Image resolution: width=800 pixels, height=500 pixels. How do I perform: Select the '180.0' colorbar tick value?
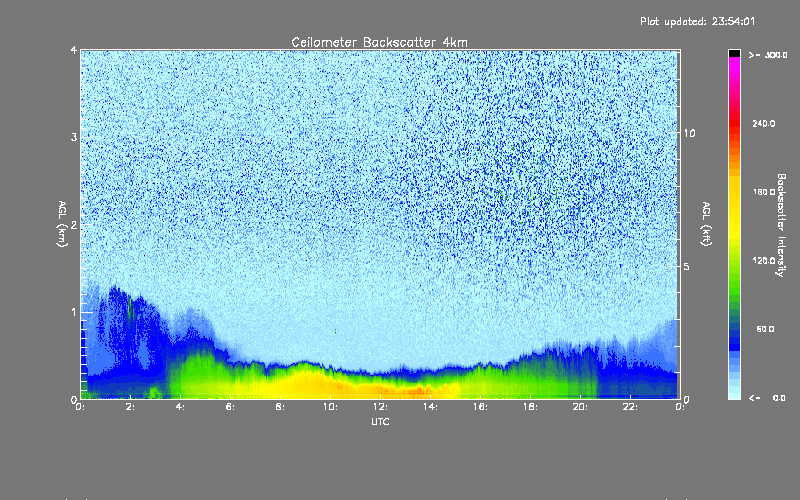tap(764, 192)
